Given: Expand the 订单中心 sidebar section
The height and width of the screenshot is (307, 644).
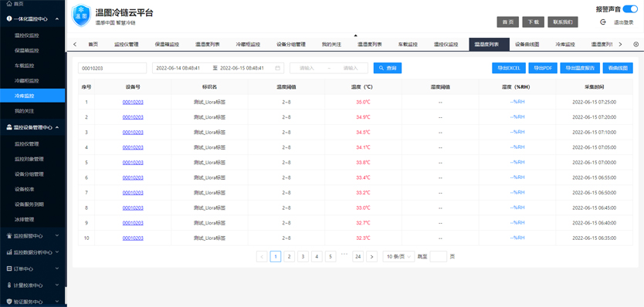Looking at the screenshot, I should pyautogui.click(x=56, y=269).
